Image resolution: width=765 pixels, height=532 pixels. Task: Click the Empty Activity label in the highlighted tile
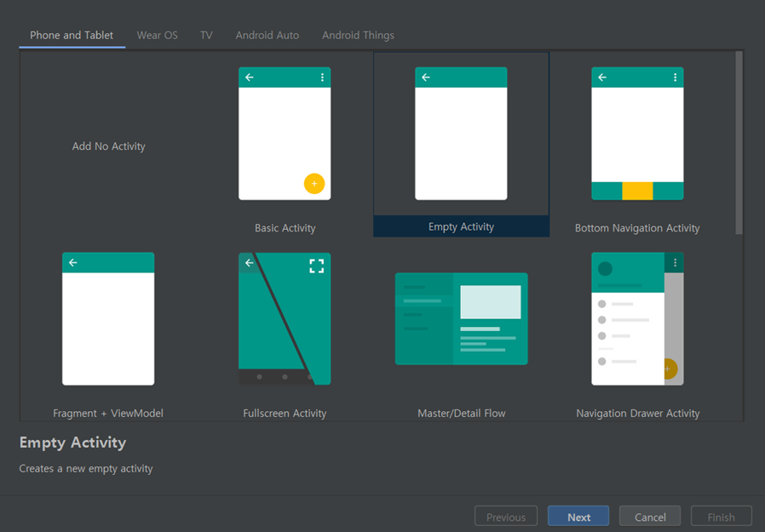tap(461, 226)
